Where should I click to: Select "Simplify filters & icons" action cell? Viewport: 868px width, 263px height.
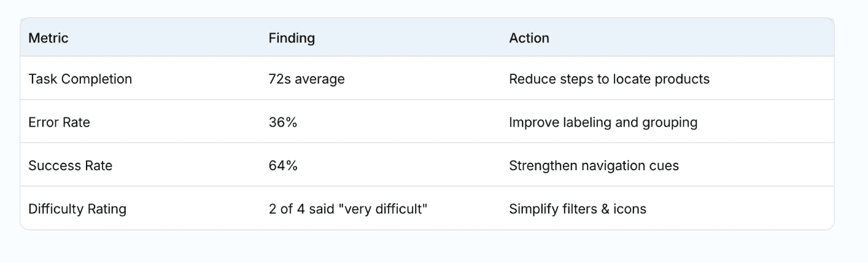(x=577, y=209)
